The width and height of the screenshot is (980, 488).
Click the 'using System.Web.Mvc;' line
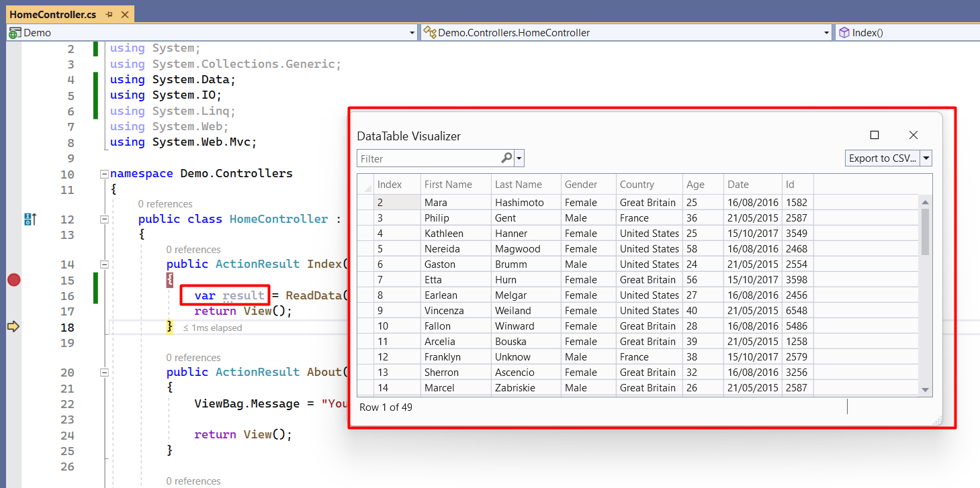pos(183,142)
